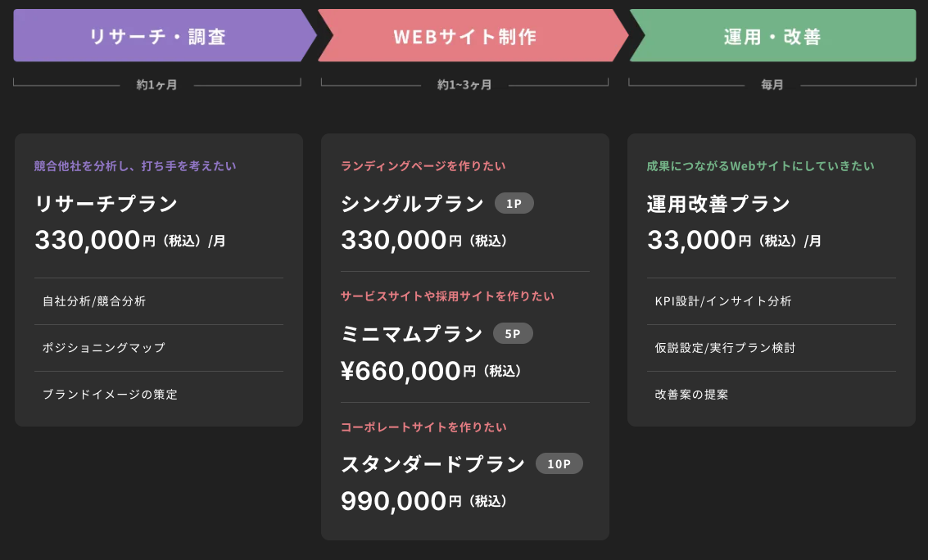Click the KPI設計/インサイト分析 feature row
Viewport: 928px width, 560px height.
tap(723, 301)
